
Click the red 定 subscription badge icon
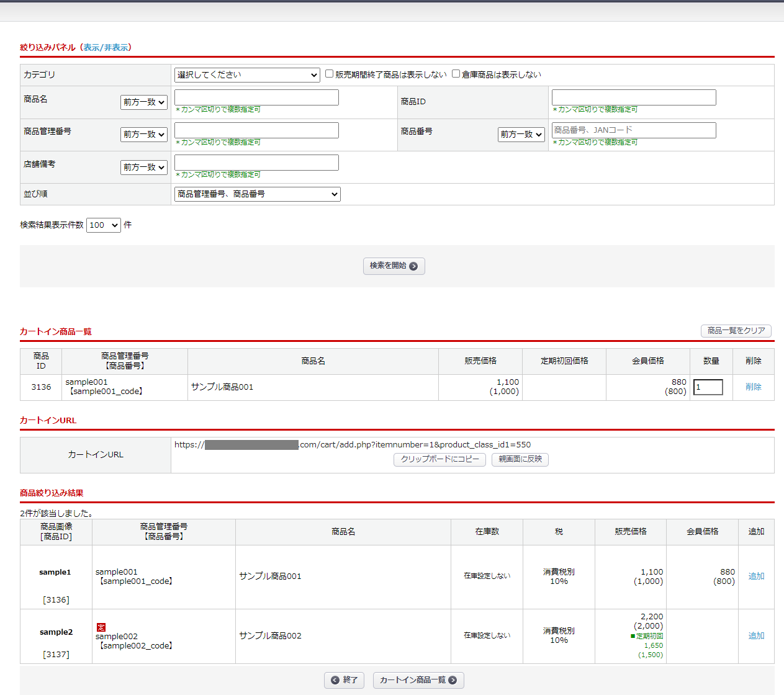tap(101, 627)
